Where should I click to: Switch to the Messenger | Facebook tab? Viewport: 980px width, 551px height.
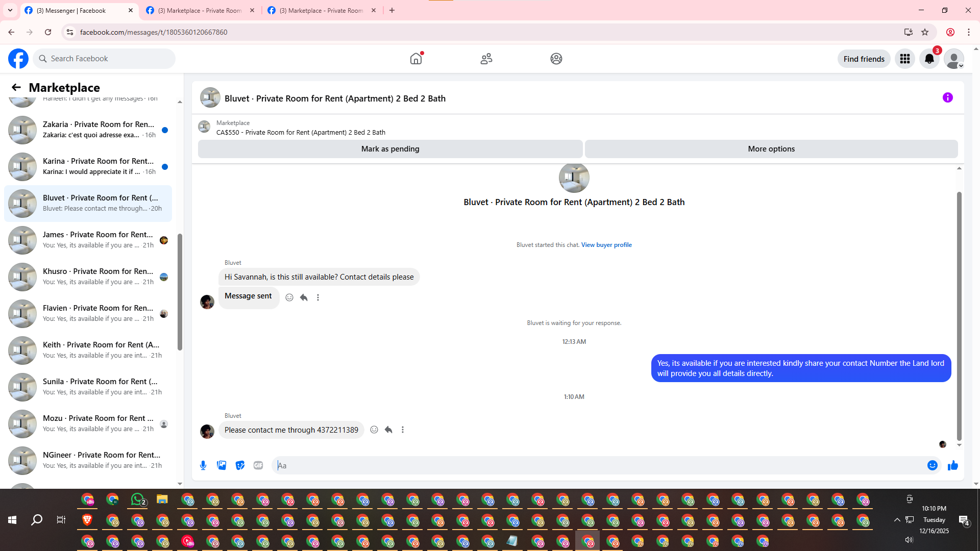[79, 11]
